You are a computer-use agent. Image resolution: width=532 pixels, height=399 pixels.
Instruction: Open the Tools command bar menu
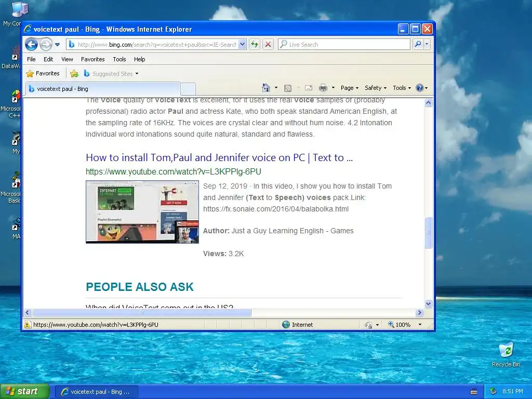[x=402, y=88]
